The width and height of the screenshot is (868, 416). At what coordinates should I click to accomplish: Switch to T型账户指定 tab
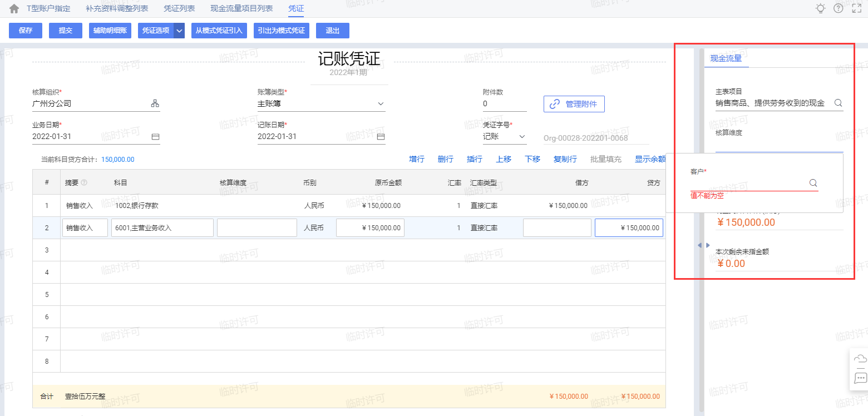[x=48, y=9]
